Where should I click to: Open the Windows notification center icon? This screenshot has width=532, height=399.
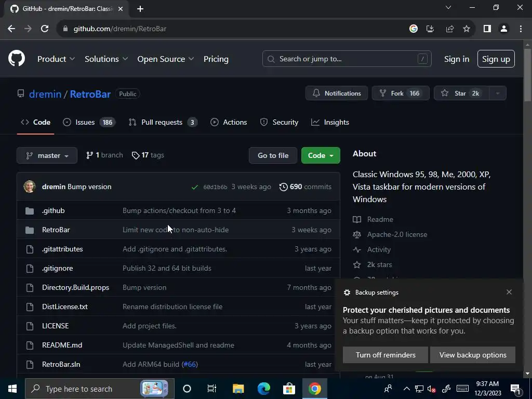(x=515, y=389)
